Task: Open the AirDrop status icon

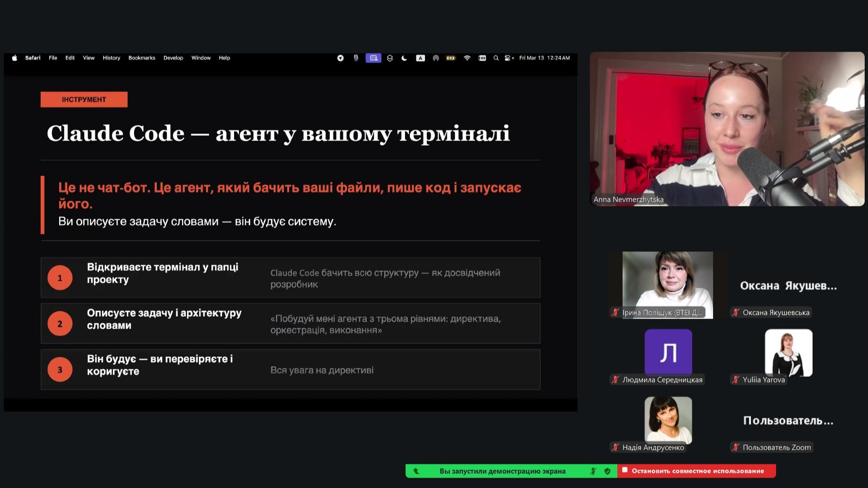Action: pyautogui.click(x=436, y=58)
